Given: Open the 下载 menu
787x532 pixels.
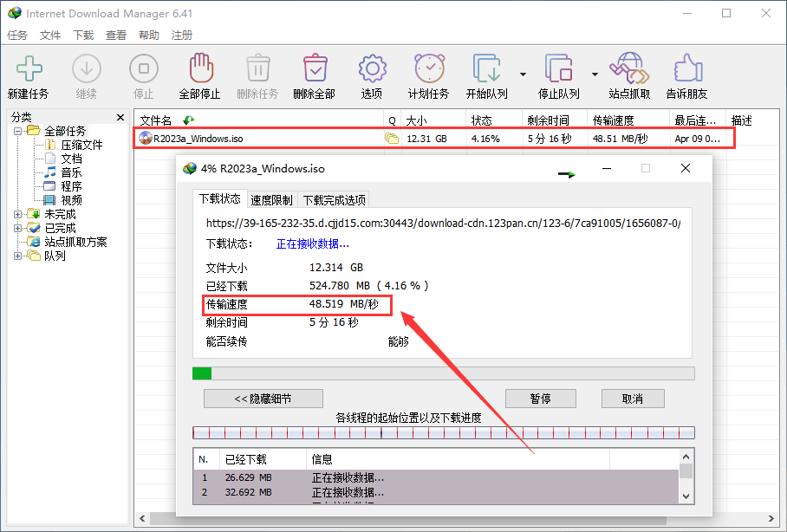Looking at the screenshot, I should click(83, 35).
